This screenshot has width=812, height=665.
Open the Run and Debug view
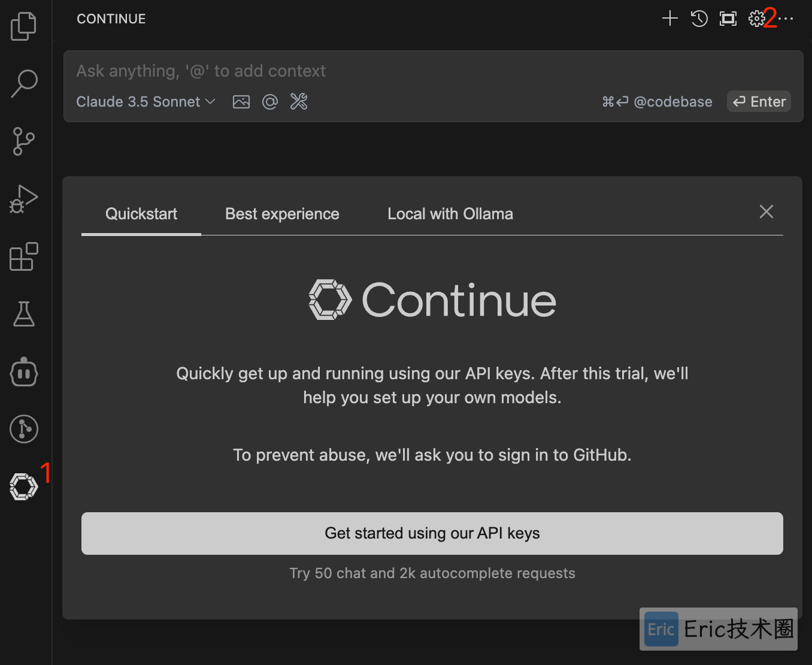pos(24,199)
